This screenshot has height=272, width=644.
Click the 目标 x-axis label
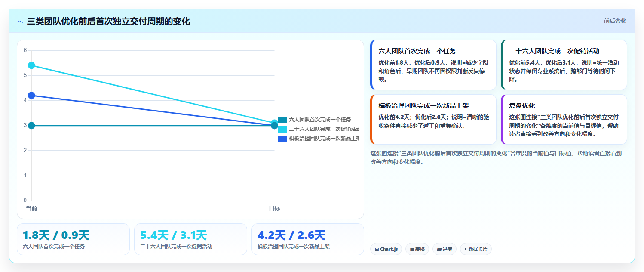click(274, 208)
